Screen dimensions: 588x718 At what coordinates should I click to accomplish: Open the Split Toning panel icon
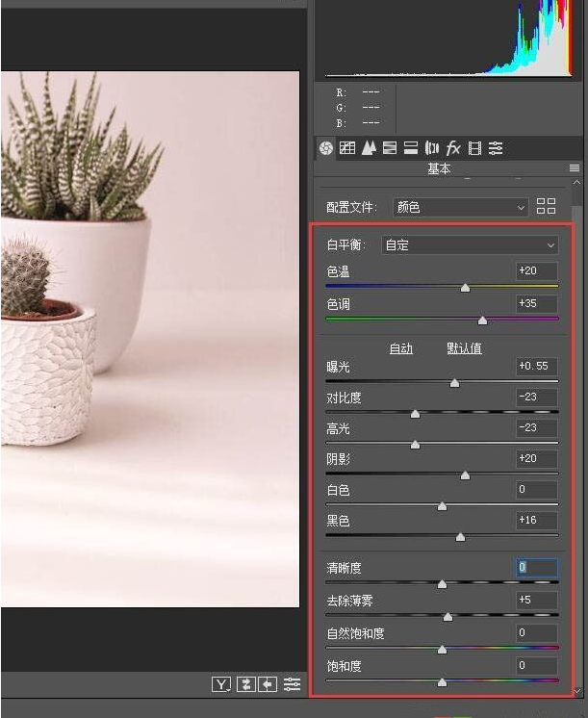(410, 148)
